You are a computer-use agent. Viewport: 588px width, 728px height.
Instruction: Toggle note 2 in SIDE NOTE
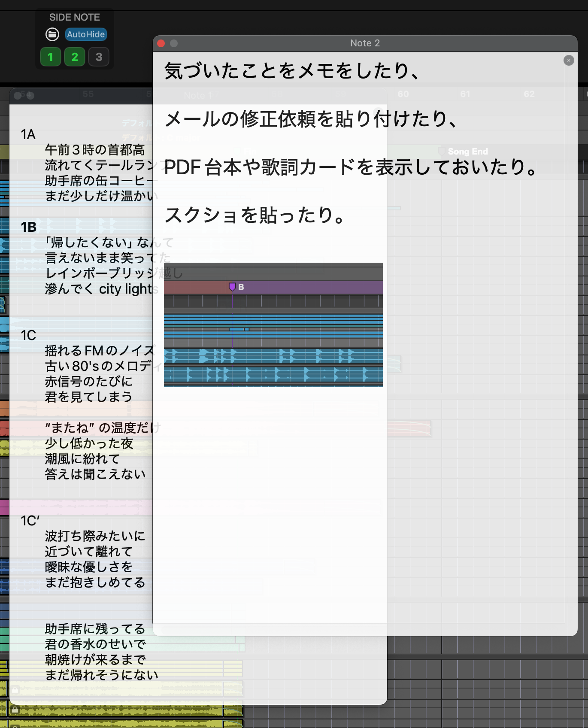point(75,57)
